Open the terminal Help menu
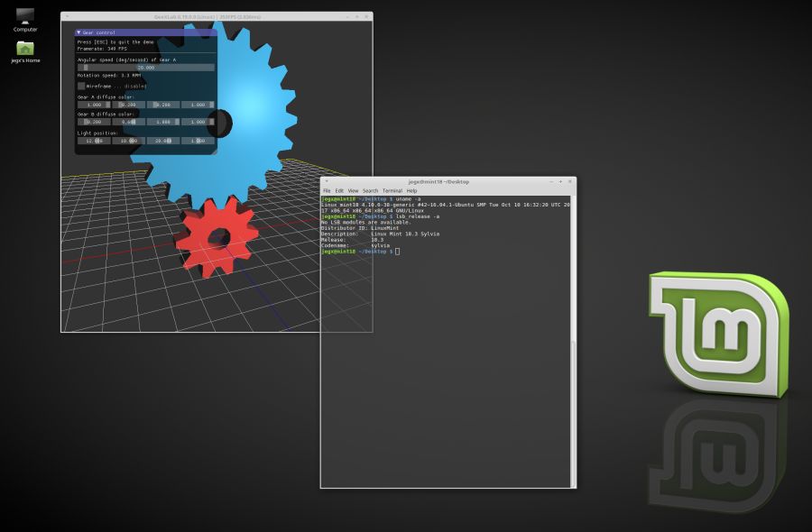This screenshot has width=812, height=532. coord(411,191)
